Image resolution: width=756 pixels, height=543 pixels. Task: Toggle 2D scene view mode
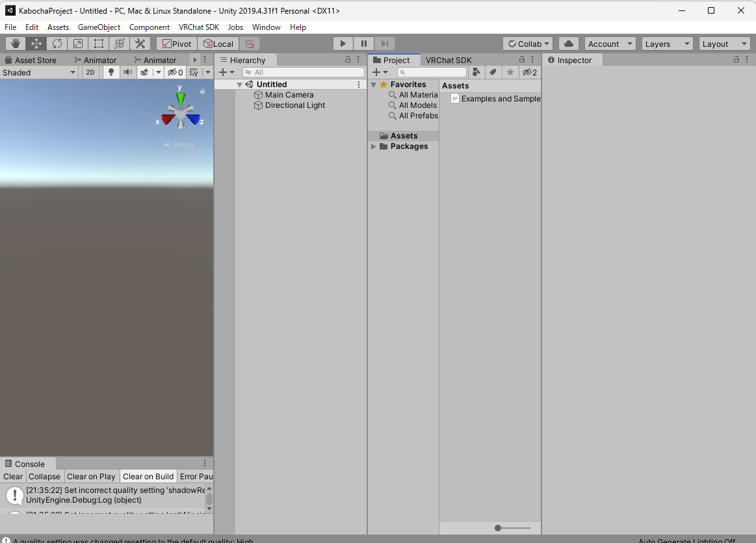coord(90,72)
